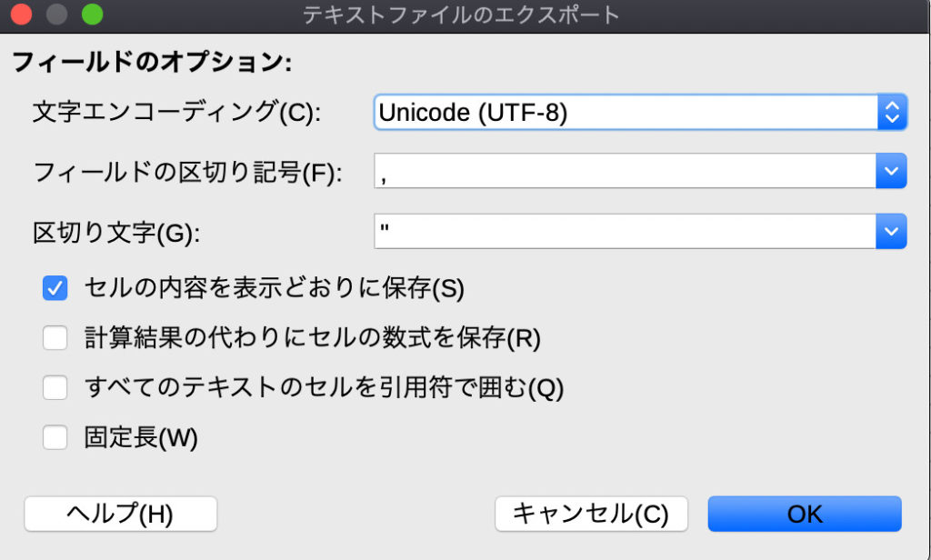Screen dimensions: 931x560
Task: Click the 文字エンコーディング(C) label
Action: tap(177, 113)
